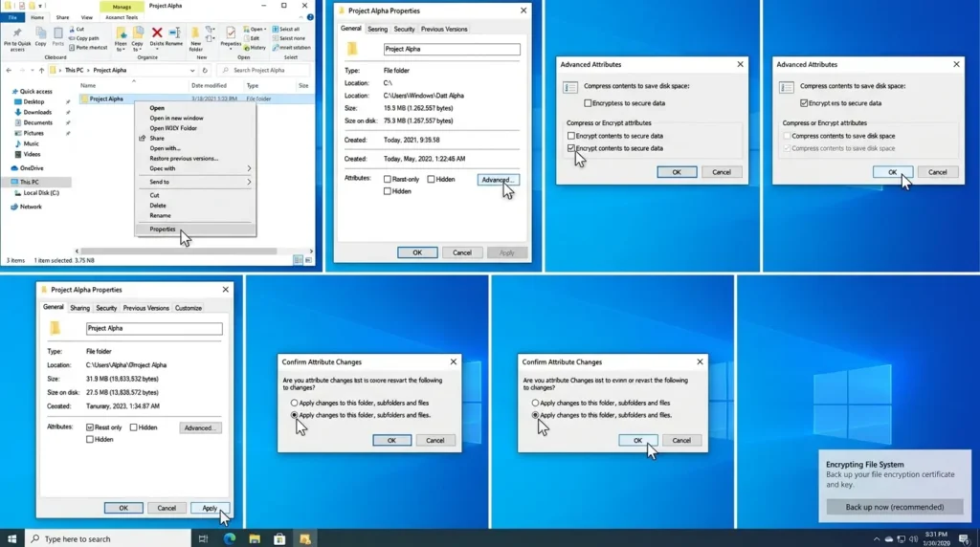Open Explorer help via blue question icon
Image resolution: width=980 pixels, height=547 pixels.
[310, 17]
